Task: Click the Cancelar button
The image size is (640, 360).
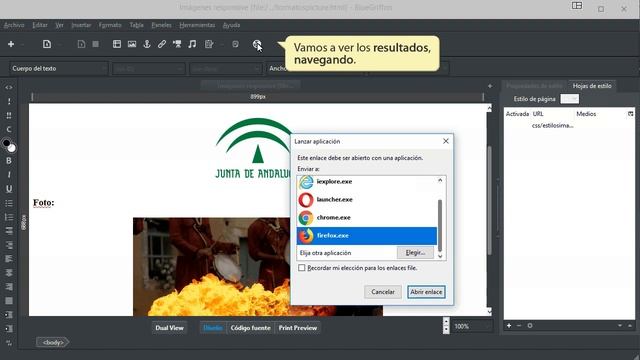Action: click(x=382, y=292)
